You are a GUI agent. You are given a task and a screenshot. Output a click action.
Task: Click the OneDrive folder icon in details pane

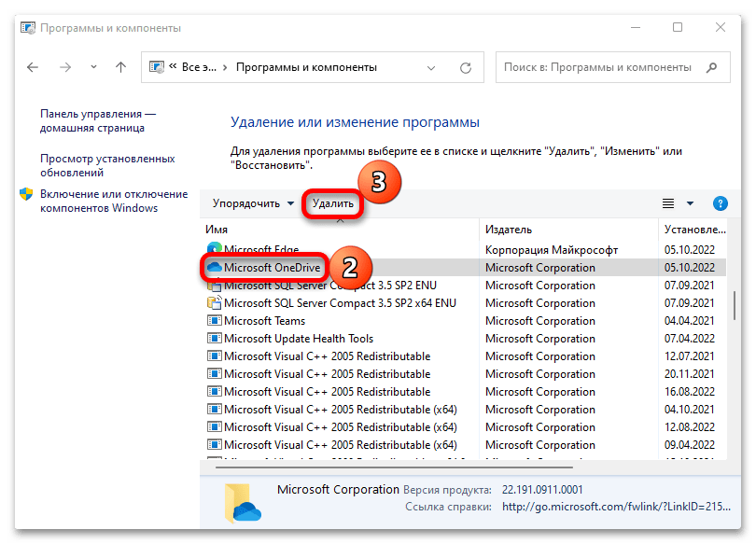click(243, 503)
